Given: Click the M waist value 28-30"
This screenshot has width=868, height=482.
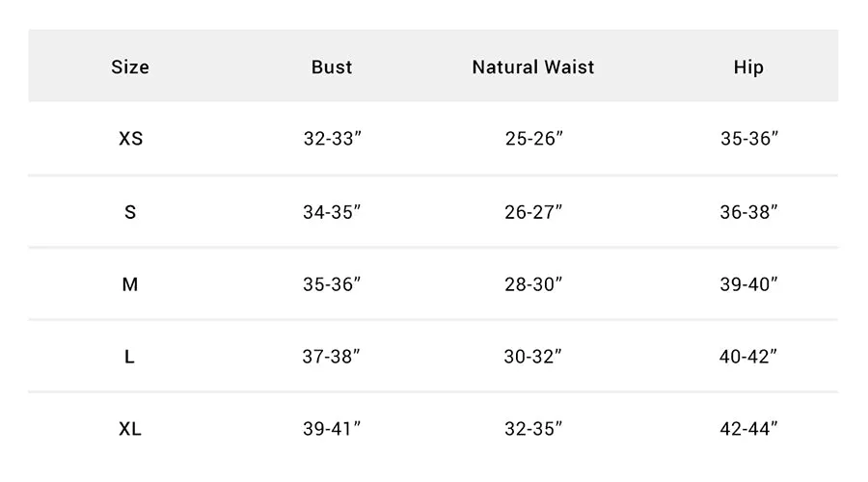Looking at the screenshot, I should [x=533, y=284].
